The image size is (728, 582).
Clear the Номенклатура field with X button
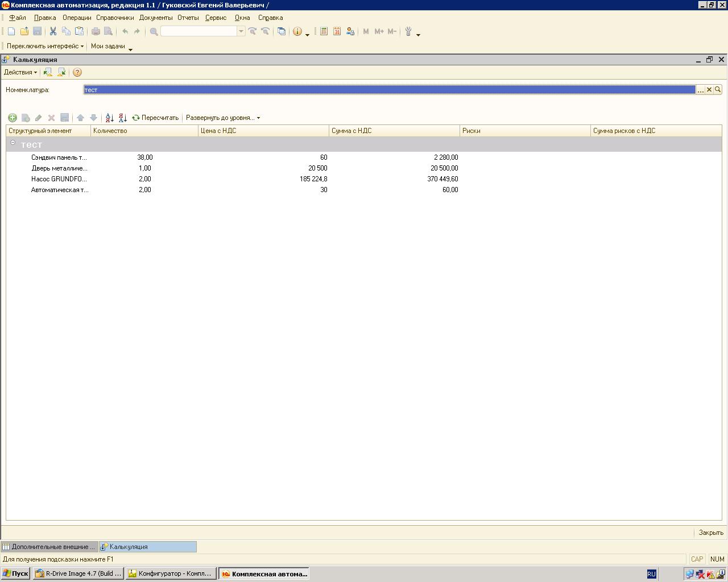(709, 90)
